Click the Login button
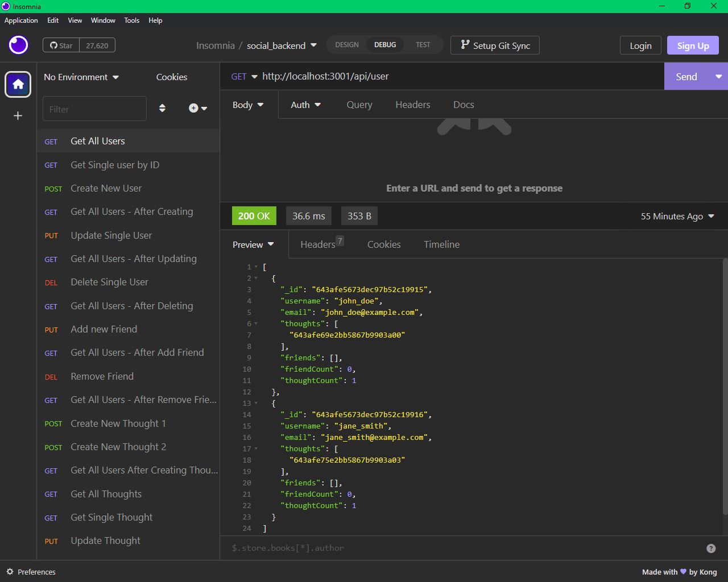 click(x=640, y=45)
